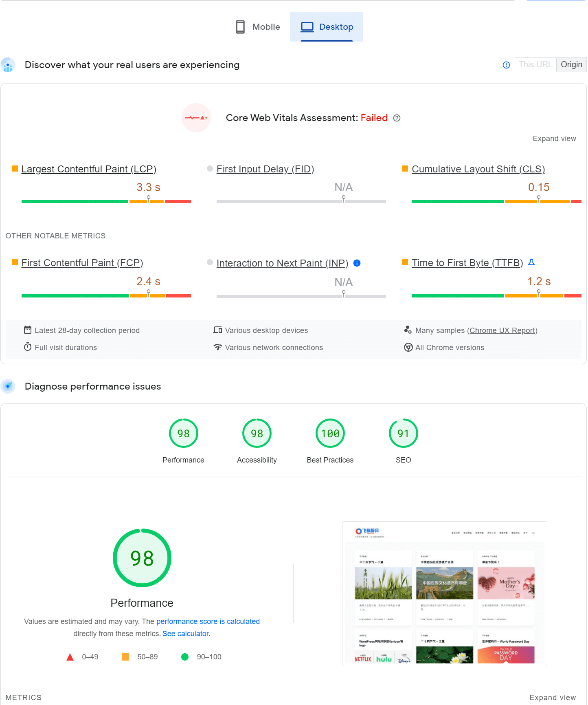The width and height of the screenshot is (588, 705).
Task: Click the SEO score gauge showing 91
Action: click(403, 434)
